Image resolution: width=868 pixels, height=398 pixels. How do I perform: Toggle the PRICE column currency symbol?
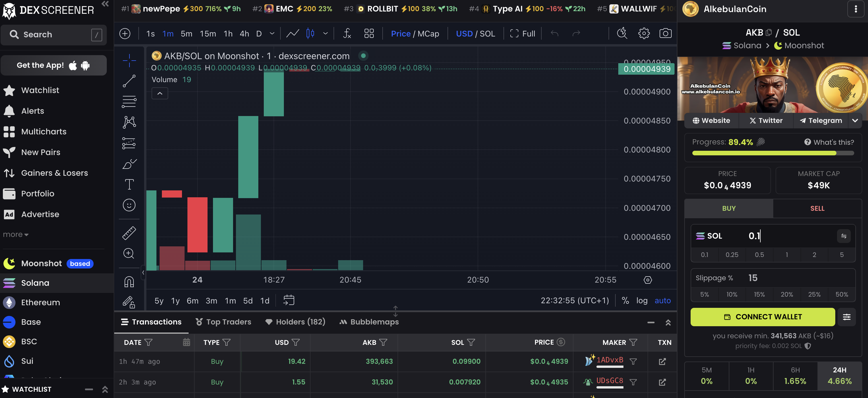pyautogui.click(x=561, y=342)
